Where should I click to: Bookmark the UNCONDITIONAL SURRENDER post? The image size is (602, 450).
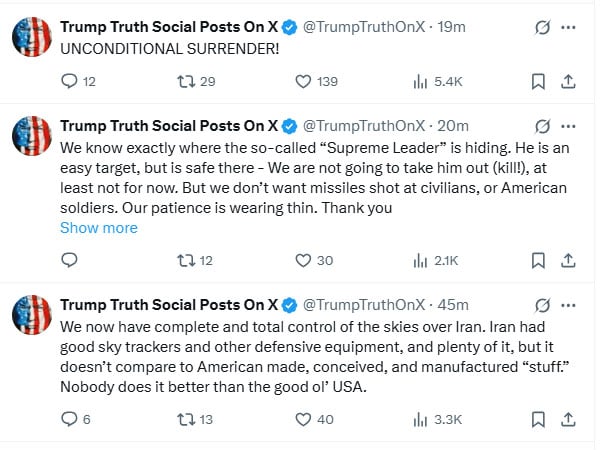pos(537,82)
